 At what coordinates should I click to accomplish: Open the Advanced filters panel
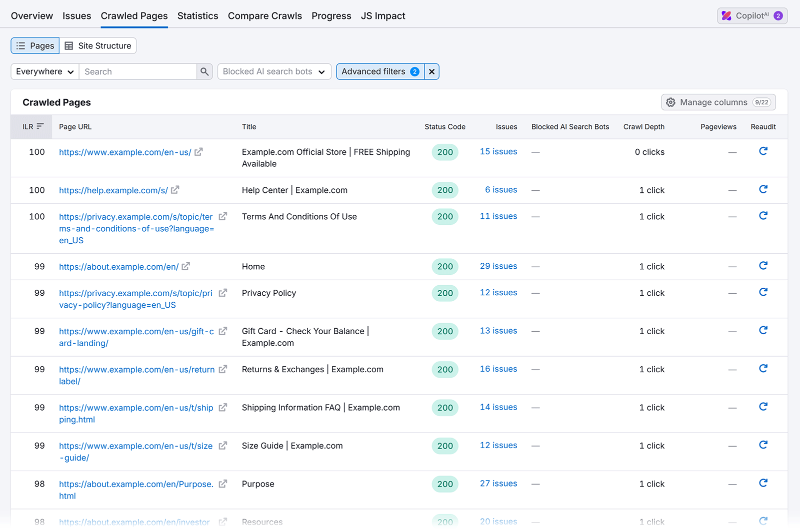379,71
